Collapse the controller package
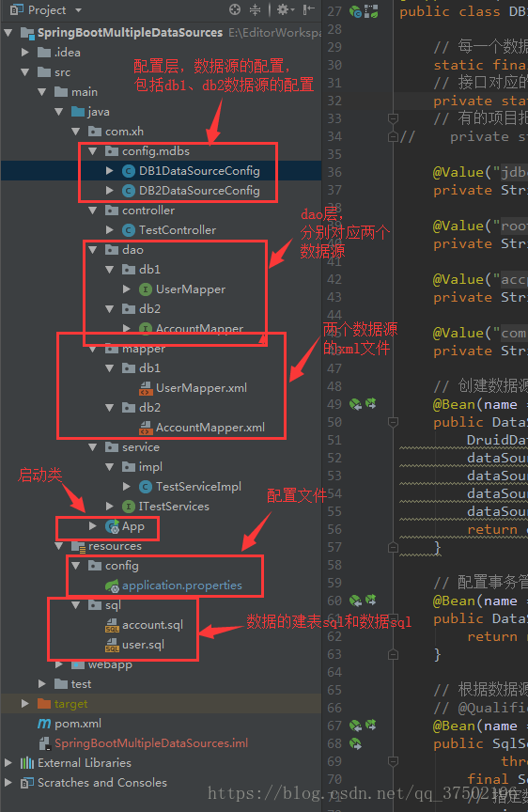Screen dimensions: 528x812 93,211
